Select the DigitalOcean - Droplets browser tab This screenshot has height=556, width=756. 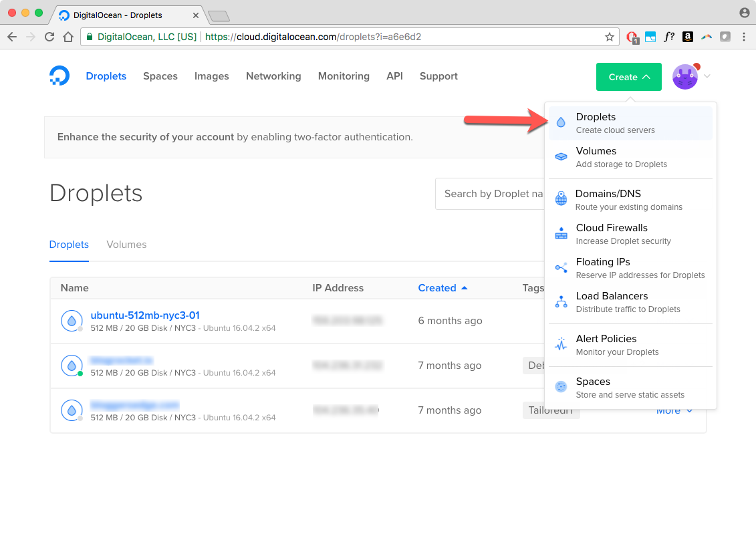127,15
